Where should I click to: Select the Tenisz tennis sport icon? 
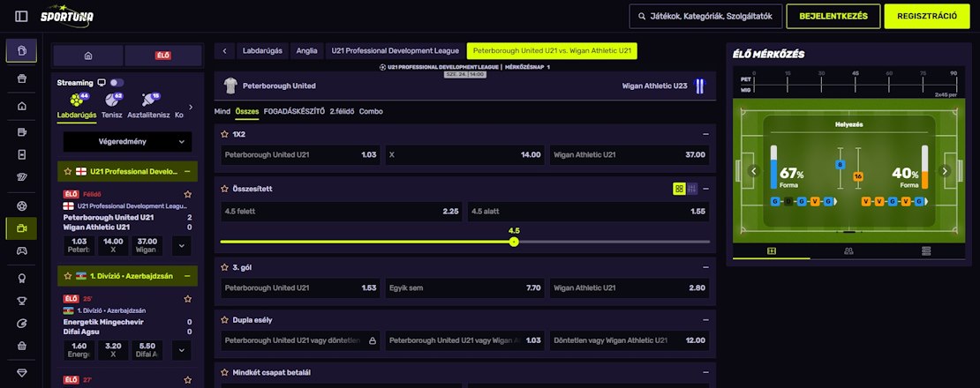click(112, 100)
